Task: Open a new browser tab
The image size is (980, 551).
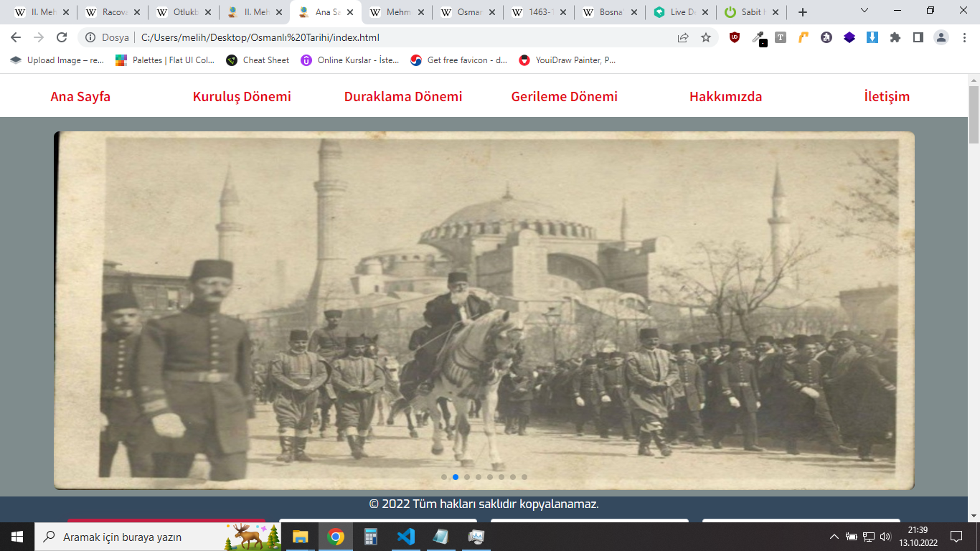Action: coord(803,12)
